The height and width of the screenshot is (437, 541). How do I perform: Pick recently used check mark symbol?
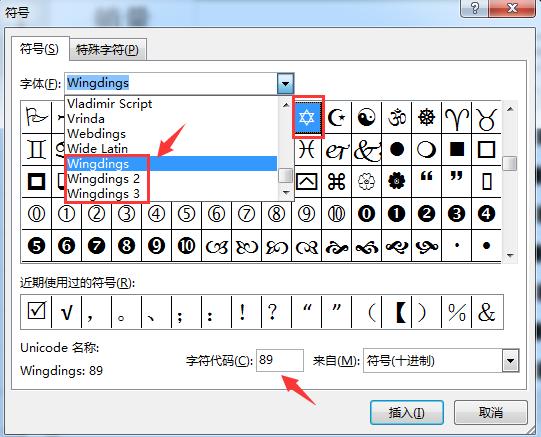point(66,311)
